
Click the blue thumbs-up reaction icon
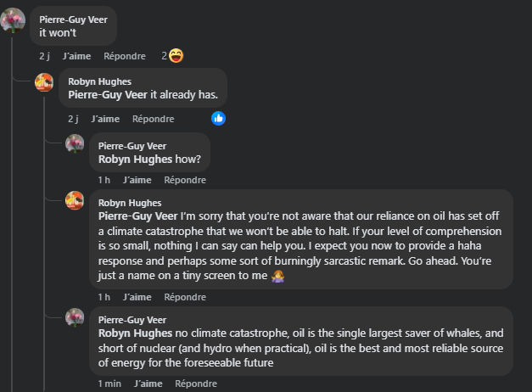(219, 118)
